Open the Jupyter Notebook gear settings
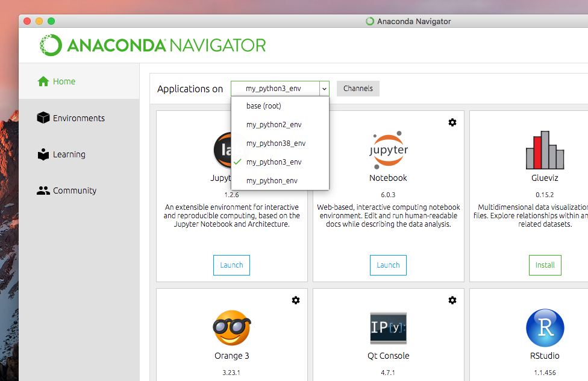 452,122
